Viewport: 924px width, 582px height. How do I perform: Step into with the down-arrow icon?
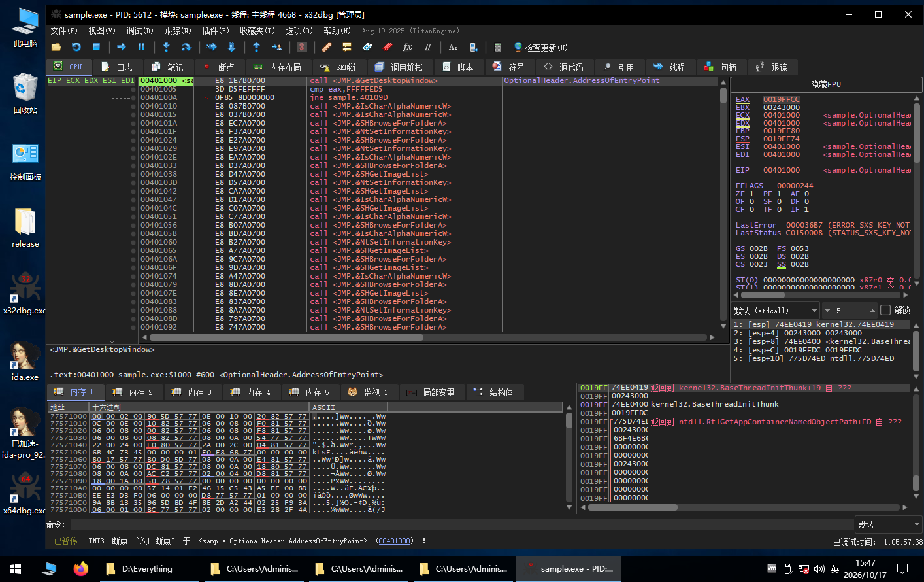[x=166, y=47]
